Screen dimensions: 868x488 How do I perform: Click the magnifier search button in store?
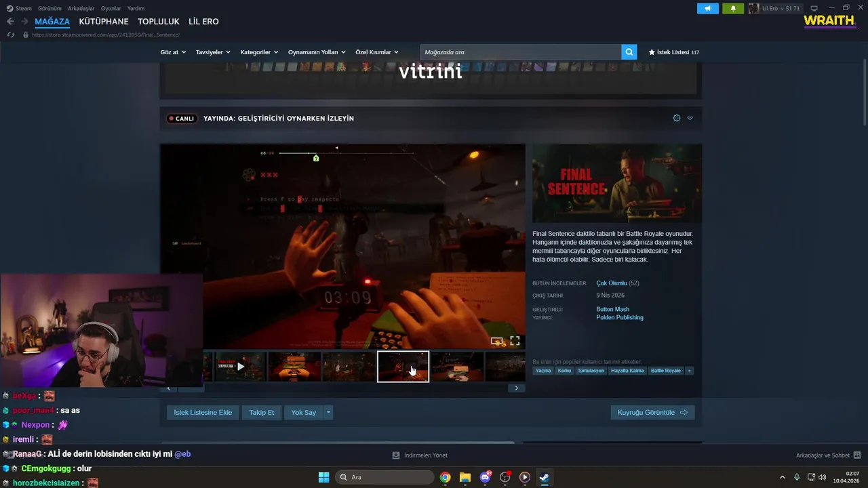click(629, 52)
